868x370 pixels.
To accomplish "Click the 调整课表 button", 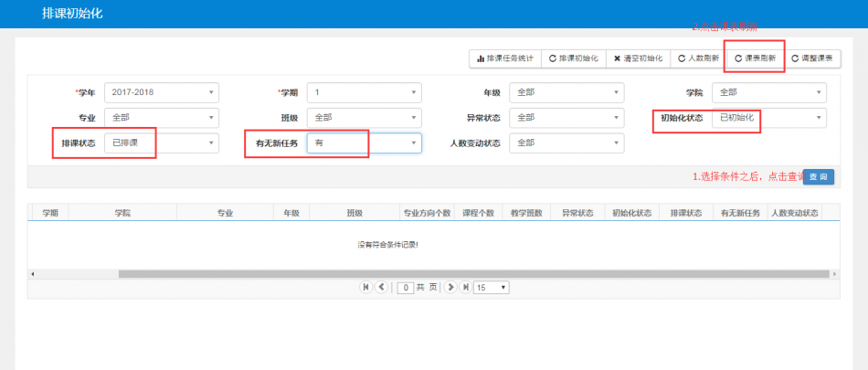I will [x=812, y=58].
